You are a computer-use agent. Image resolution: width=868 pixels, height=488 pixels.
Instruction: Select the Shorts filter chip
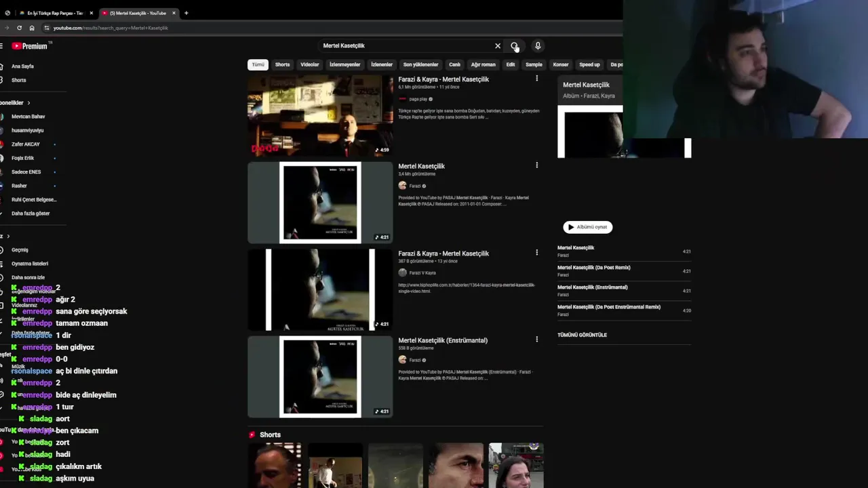283,64
